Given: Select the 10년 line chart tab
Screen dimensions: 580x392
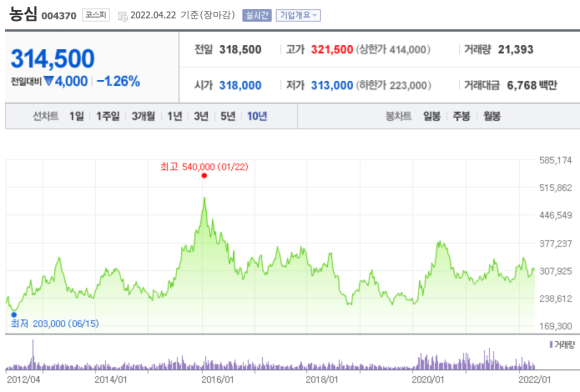Looking at the screenshot, I should 257,116.
